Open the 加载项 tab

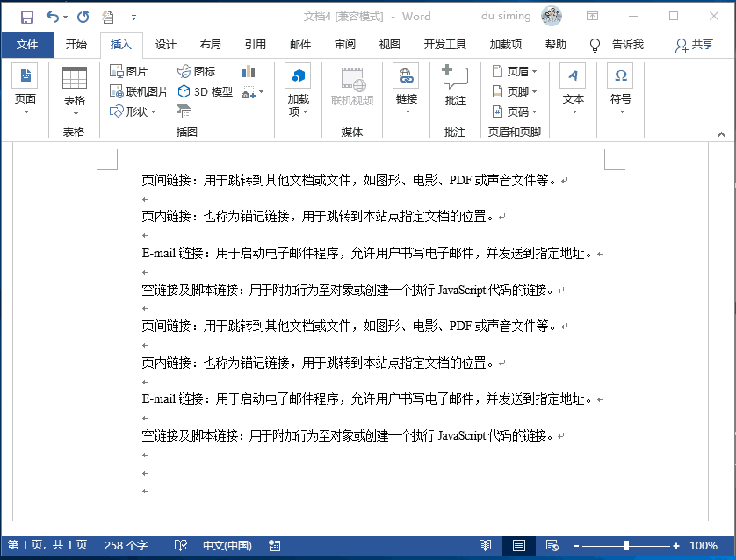pos(506,45)
